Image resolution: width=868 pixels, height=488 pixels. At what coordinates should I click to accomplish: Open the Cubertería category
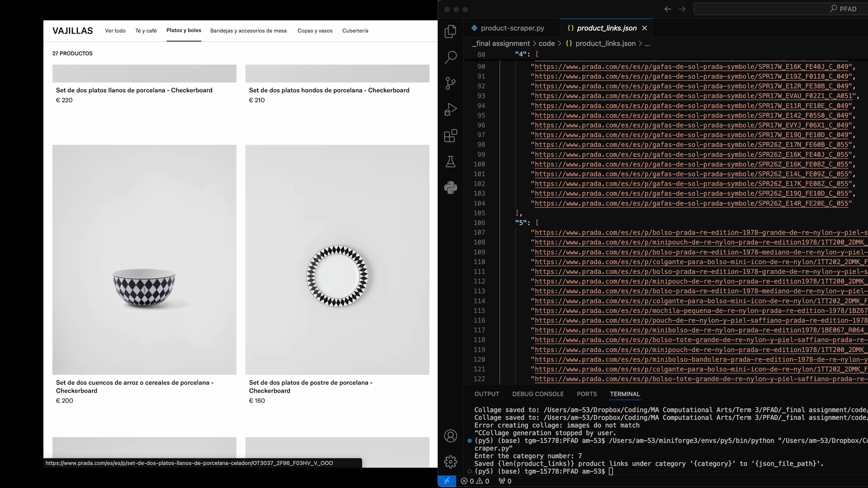[x=355, y=31]
